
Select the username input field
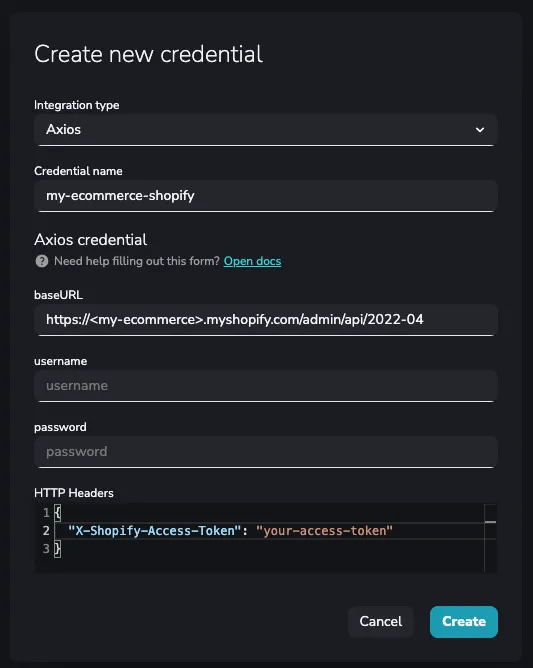[266, 386]
